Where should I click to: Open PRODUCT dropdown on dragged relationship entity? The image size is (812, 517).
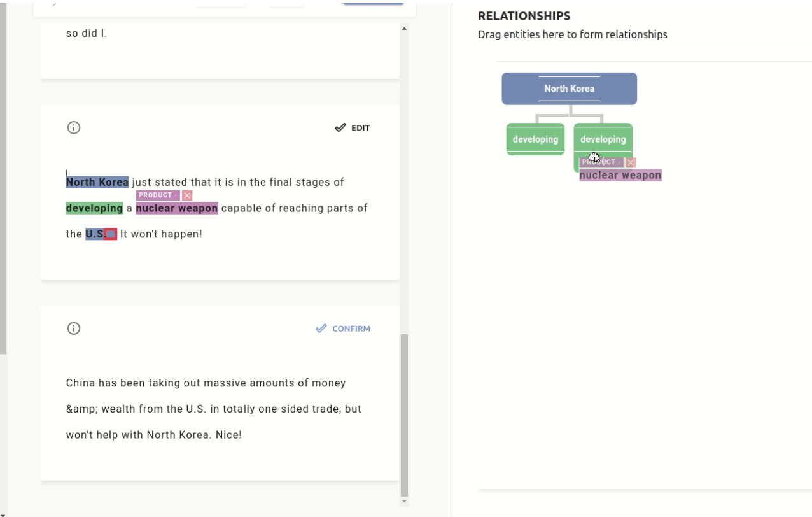pos(601,162)
